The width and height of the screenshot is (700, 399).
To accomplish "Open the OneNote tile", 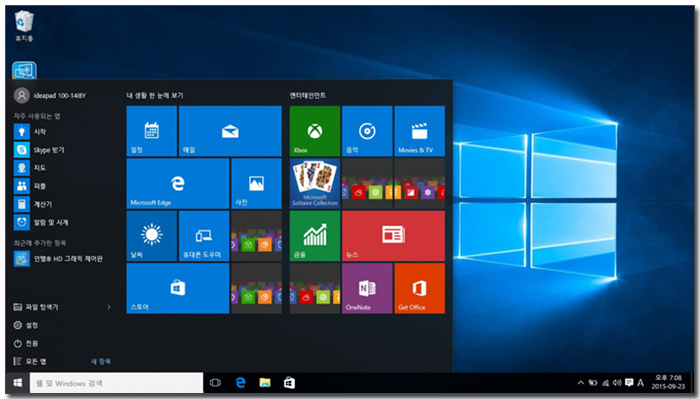I will click(x=367, y=288).
